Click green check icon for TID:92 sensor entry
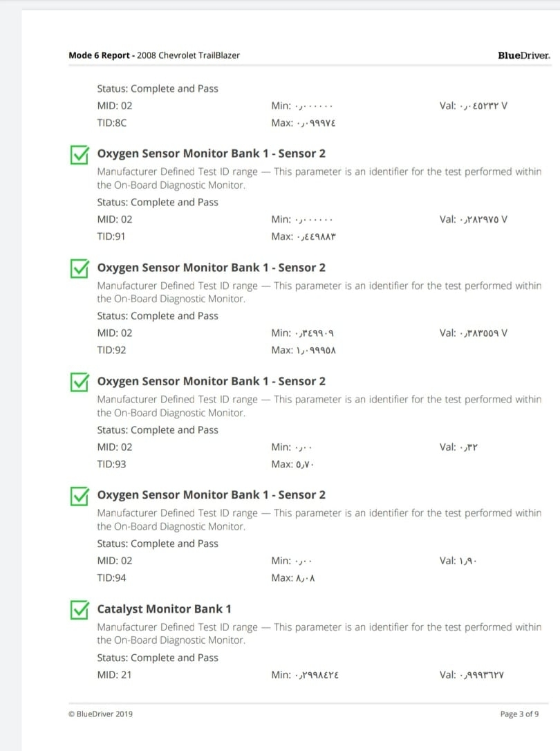The width and height of the screenshot is (560, 751). pyautogui.click(x=80, y=268)
